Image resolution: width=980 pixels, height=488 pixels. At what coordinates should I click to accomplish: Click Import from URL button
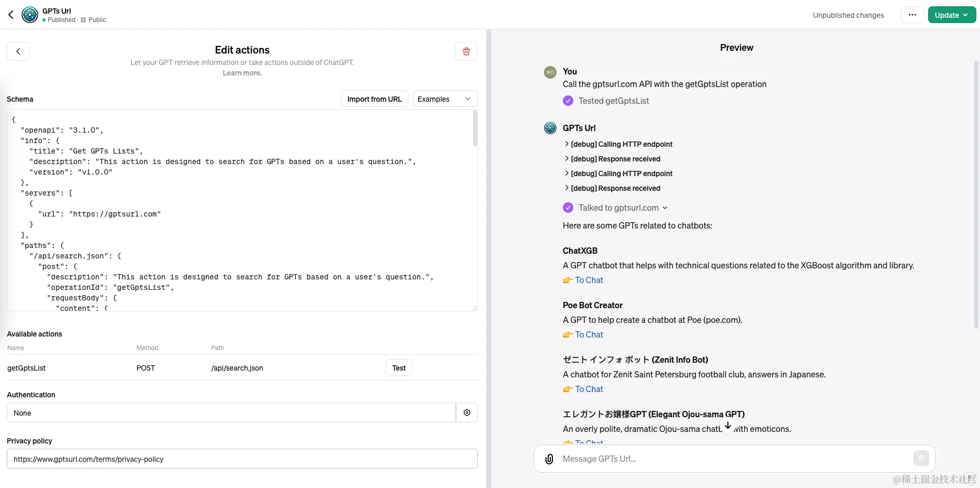pyautogui.click(x=374, y=99)
